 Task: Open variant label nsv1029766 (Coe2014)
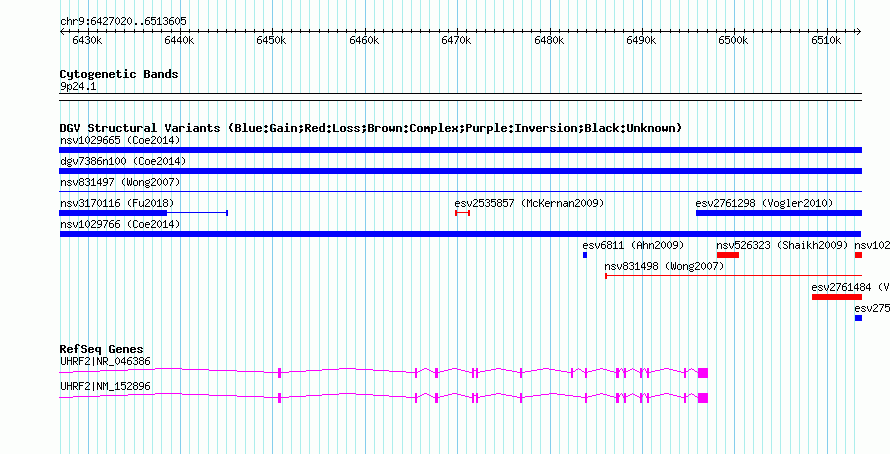[x=120, y=224]
